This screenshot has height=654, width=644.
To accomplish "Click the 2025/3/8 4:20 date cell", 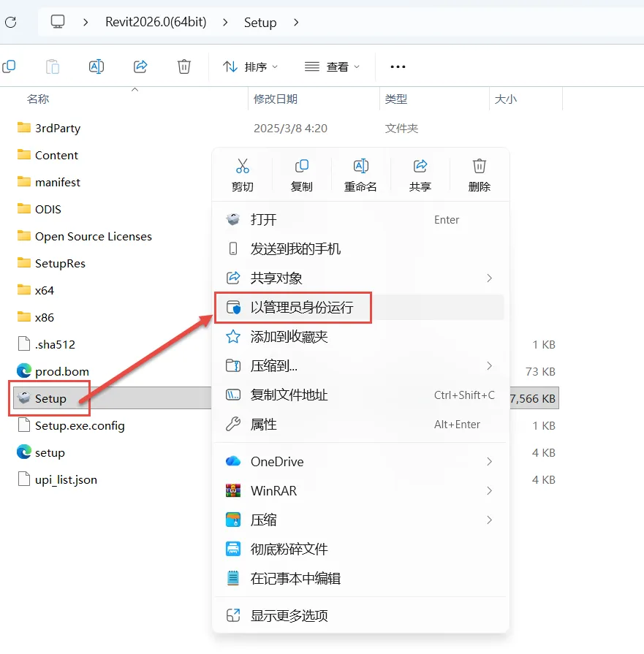I will (290, 128).
